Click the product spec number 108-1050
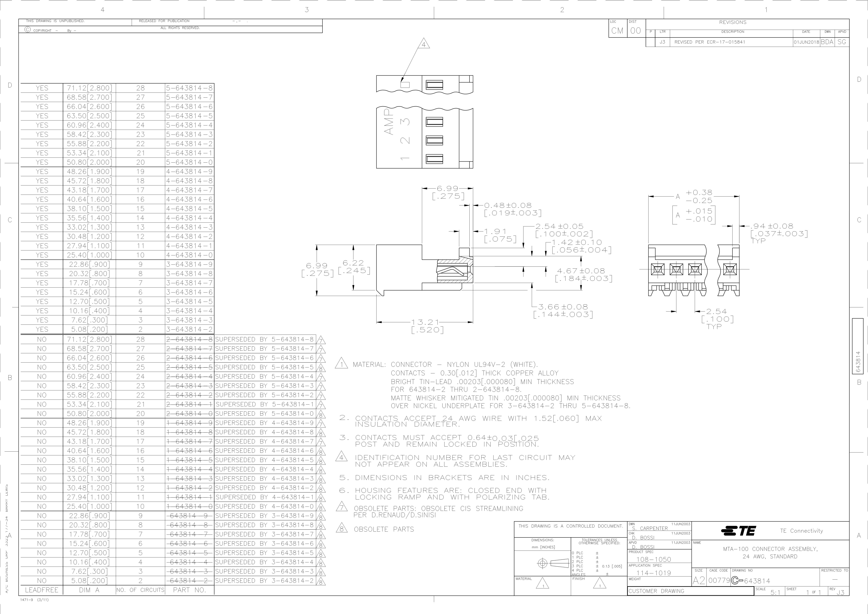868x614 pixels. click(654, 559)
